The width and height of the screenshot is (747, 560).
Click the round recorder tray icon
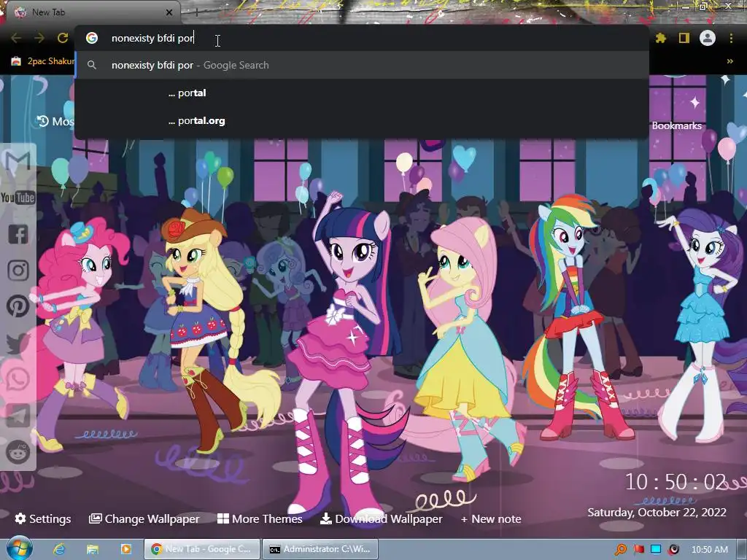(x=673, y=550)
